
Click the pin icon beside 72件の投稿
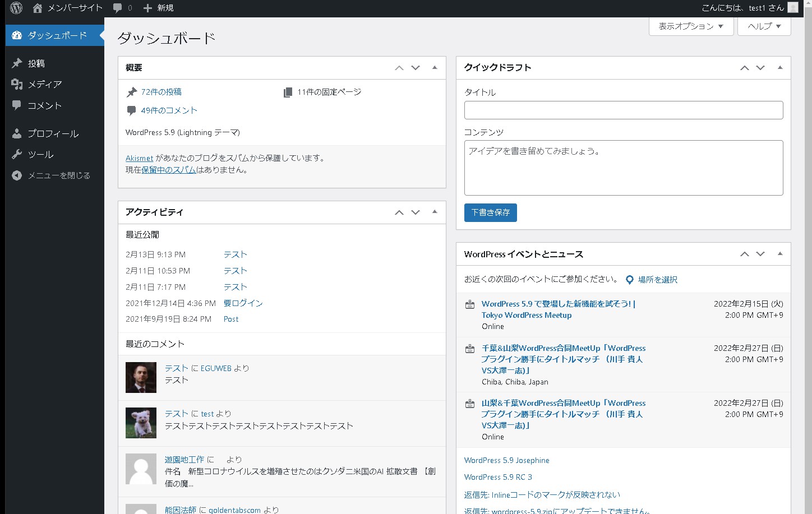click(x=131, y=91)
